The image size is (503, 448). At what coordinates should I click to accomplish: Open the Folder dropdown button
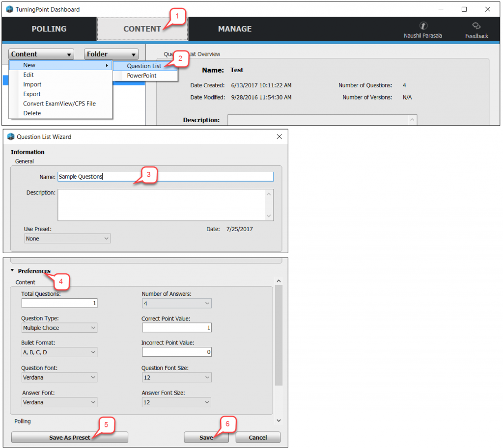(x=111, y=54)
